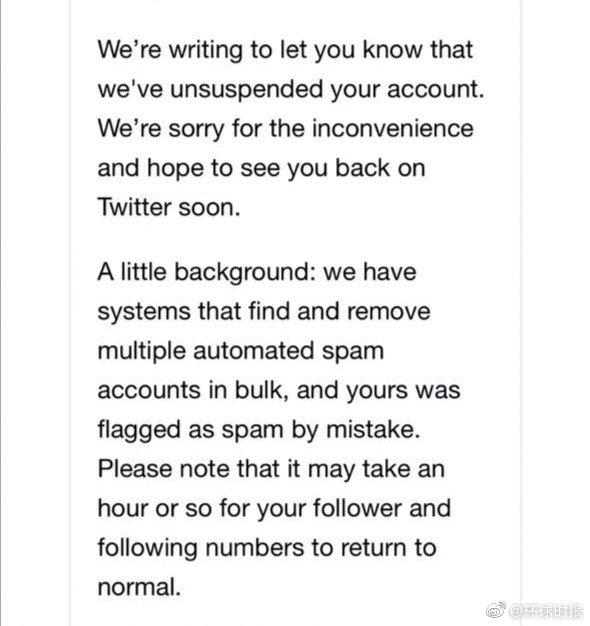Click the Weibo logo watermark icon
Screen dimensions: 590x626
496,610
